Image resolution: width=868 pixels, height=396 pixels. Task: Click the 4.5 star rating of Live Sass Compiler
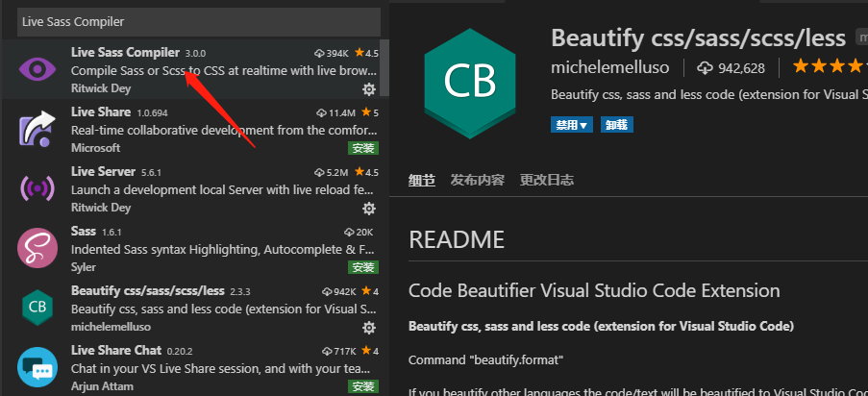(366, 53)
